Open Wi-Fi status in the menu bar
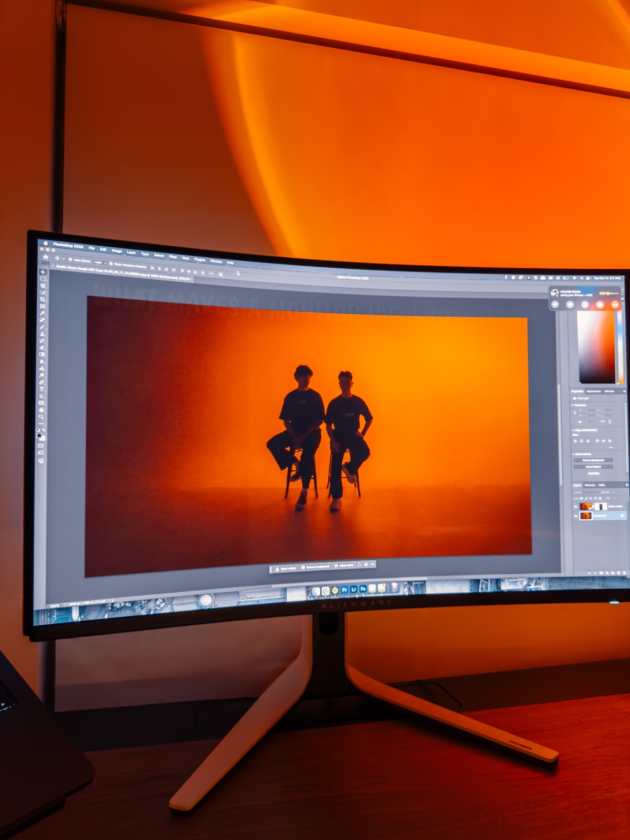630x840 pixels. 574,278
